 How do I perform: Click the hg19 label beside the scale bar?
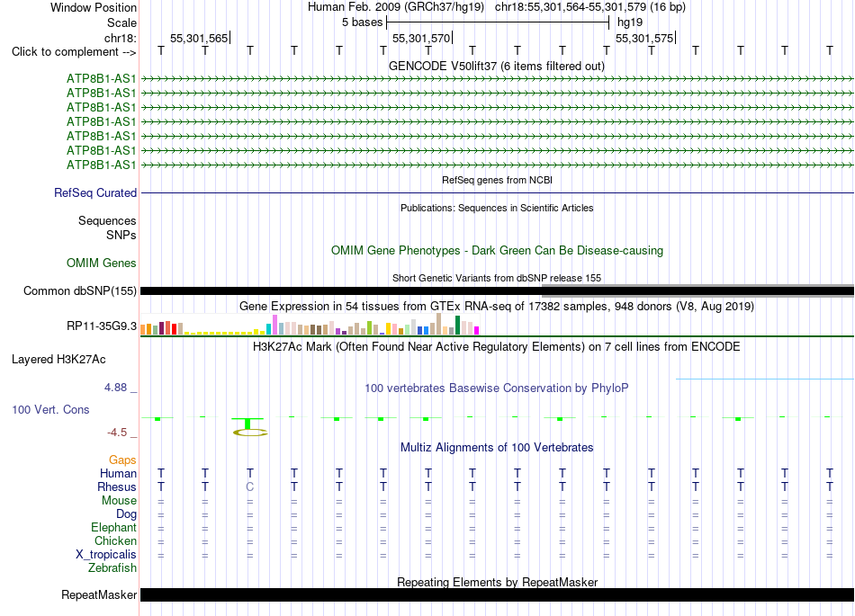(630, 22)
